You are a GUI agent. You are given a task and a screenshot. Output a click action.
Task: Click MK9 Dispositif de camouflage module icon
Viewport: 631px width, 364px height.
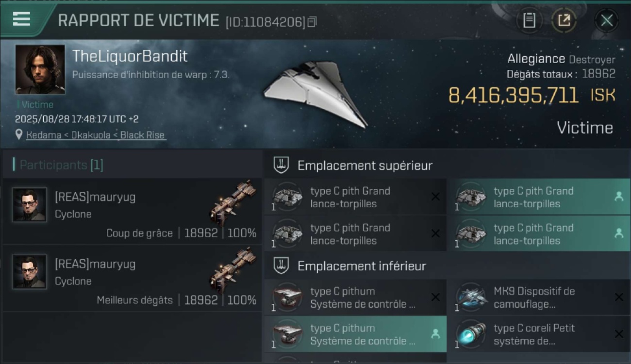coord(471,297)
